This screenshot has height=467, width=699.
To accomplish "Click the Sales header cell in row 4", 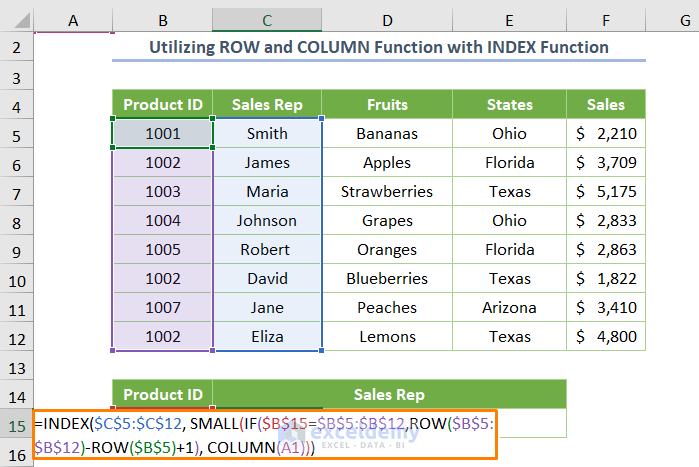I will [x=606, y=105].
